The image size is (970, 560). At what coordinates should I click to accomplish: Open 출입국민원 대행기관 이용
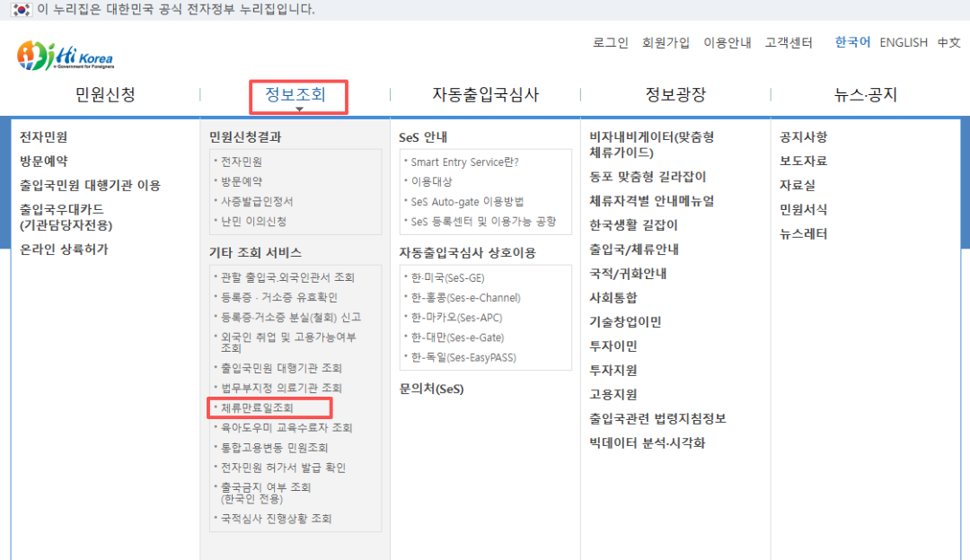click(x=90, y=185)
